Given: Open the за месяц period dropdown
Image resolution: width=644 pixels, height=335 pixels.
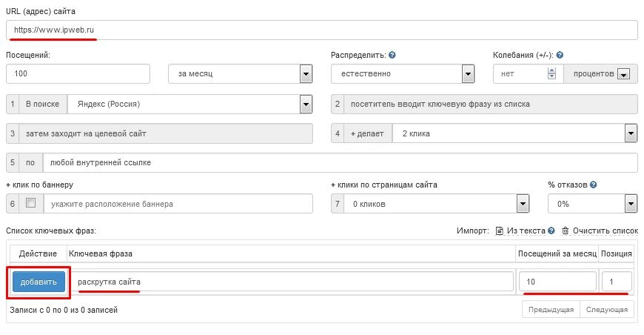Looking at the screenshot, I should 305,73.
